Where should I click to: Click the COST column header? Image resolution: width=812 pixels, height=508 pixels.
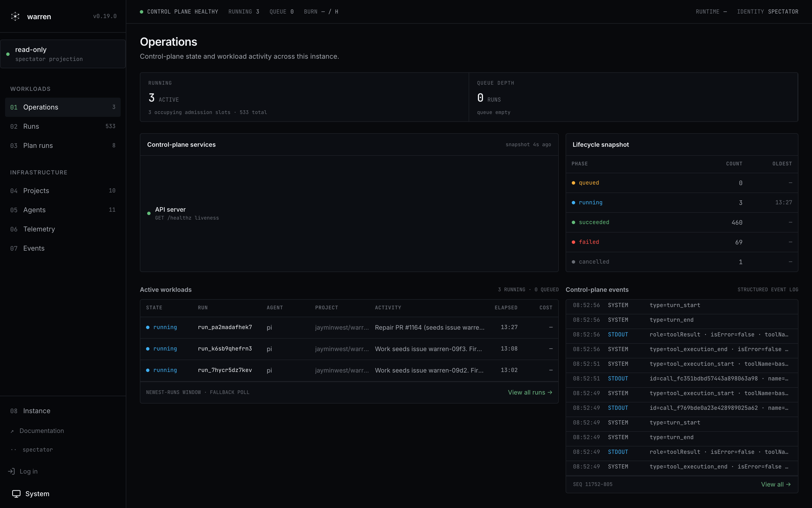[x=546, y=308]
